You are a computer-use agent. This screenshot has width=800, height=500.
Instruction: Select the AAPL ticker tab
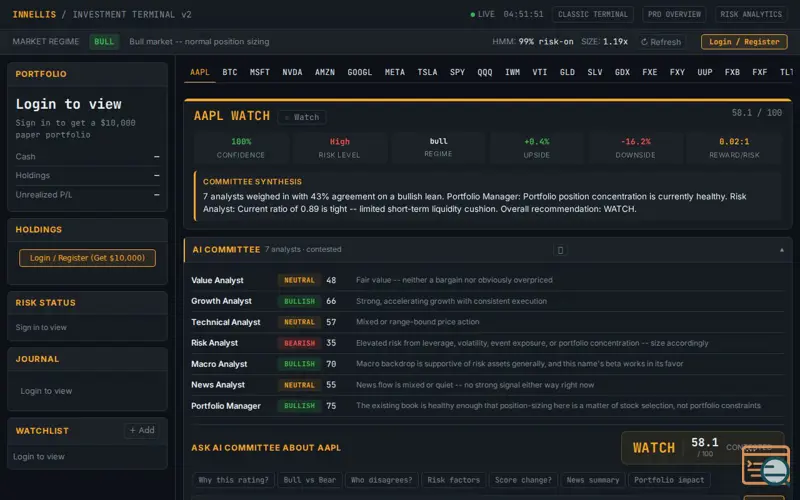[x=199, y=72]
